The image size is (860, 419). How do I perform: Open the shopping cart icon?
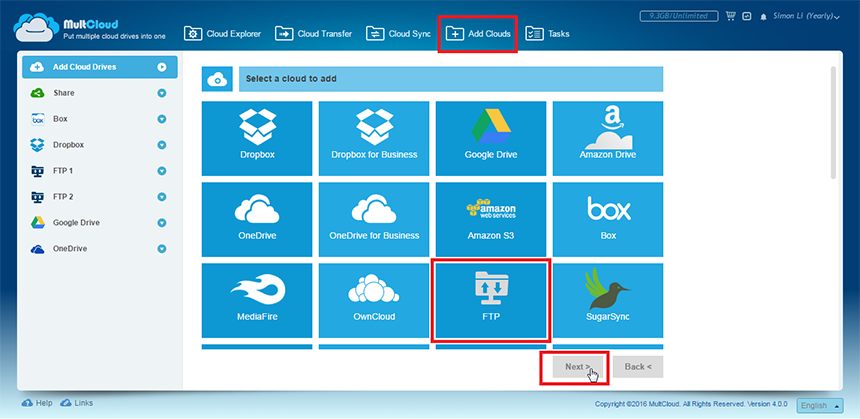coord(731,16)
